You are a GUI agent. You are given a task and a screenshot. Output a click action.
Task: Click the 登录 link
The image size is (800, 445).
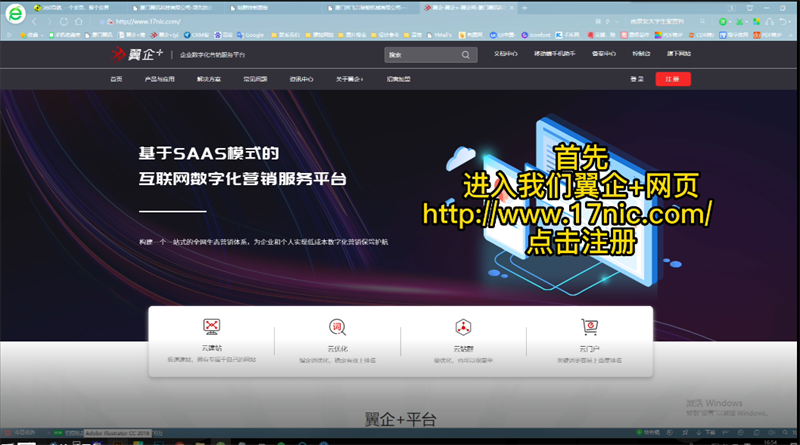pos(637,79)
